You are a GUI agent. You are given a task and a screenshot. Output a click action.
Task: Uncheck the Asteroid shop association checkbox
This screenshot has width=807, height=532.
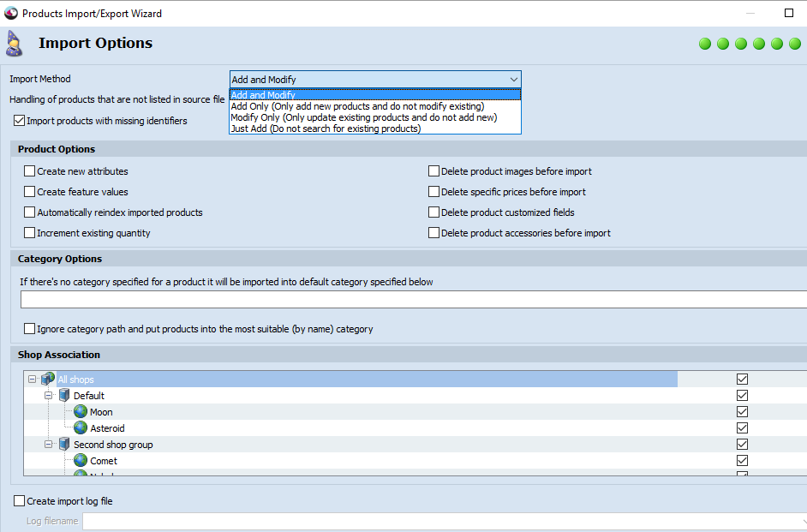[742, 428]
